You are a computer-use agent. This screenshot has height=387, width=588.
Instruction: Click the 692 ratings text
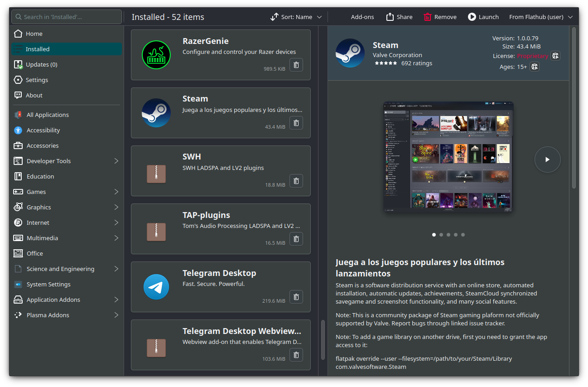[x=417, y=63]
